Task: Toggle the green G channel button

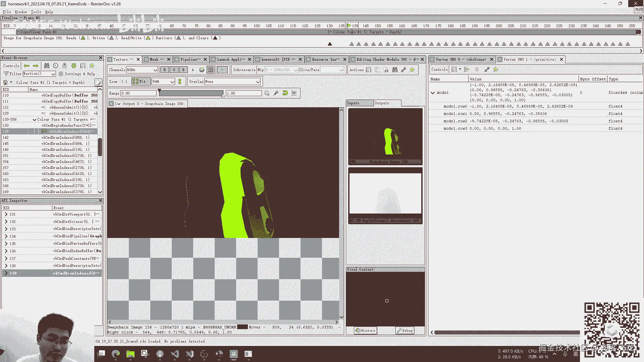Action: click(x=174, y=70)
